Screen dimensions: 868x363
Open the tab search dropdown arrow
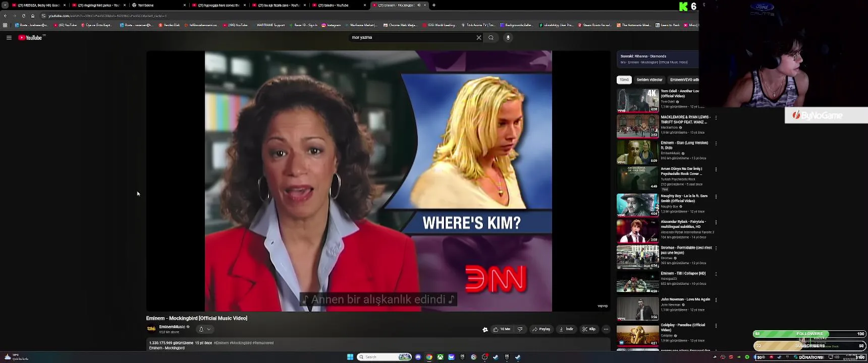tap(5, 5)
